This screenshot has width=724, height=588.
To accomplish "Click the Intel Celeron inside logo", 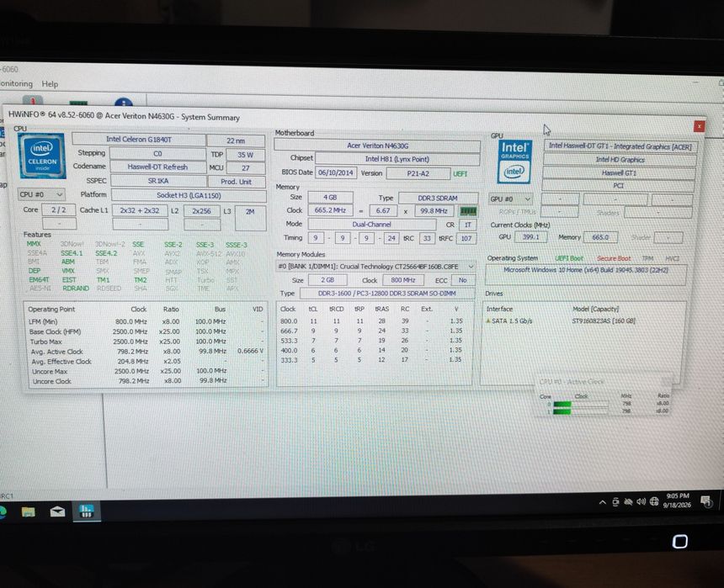I will tap(42, 156).
